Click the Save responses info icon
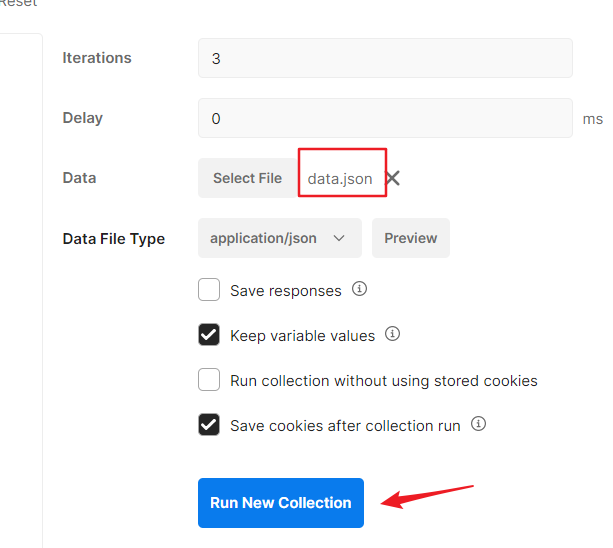The height and width of the screenshot is (548, 613). point(360,289)
